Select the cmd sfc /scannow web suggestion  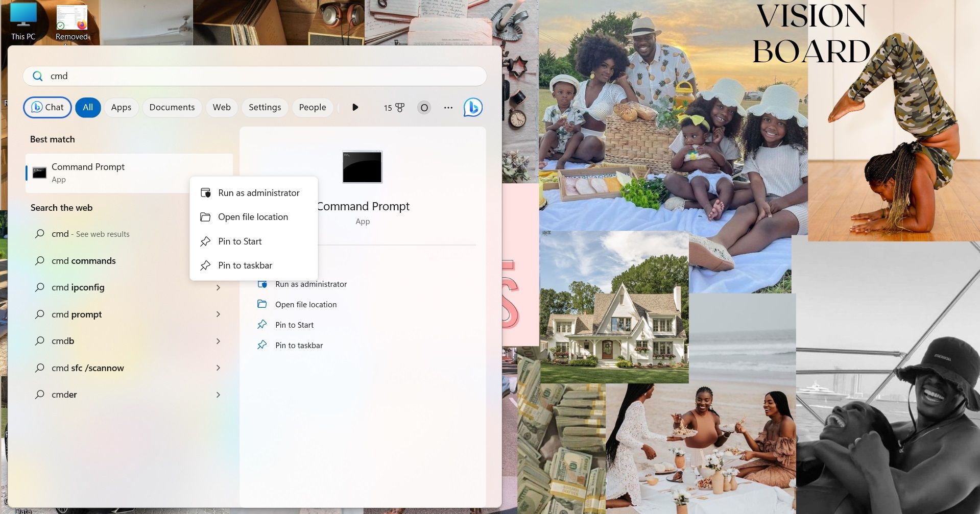pyautogui.click(x=88, y=368)
